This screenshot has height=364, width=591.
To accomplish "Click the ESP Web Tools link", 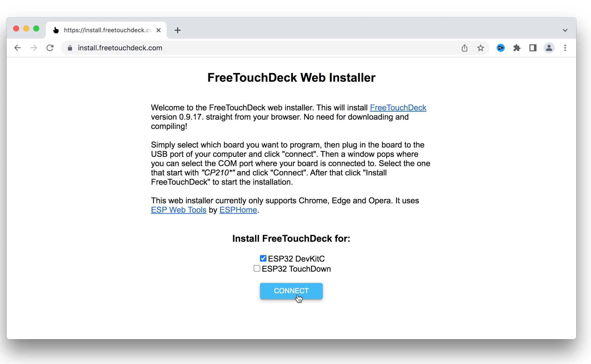I will click(x=179, y=210).
